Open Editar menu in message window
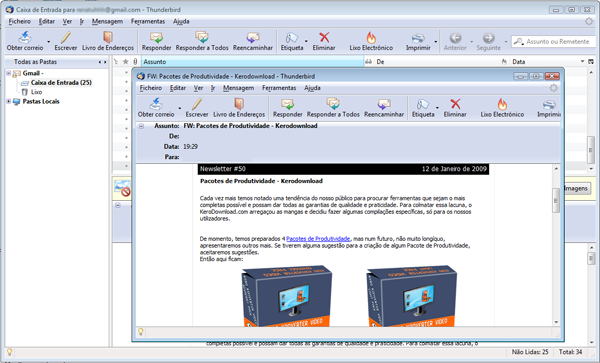The width and height of the screenshot is (600, 363). (178, 88)
